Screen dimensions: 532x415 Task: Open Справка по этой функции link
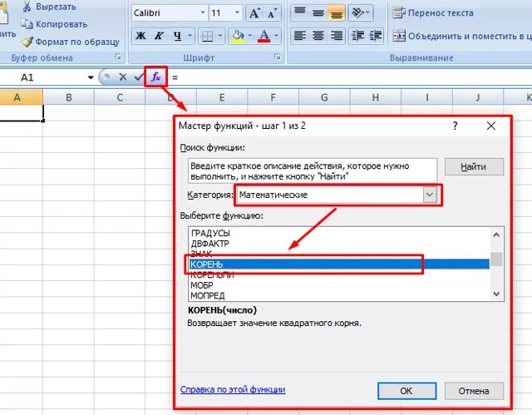[x=233, y=389]
